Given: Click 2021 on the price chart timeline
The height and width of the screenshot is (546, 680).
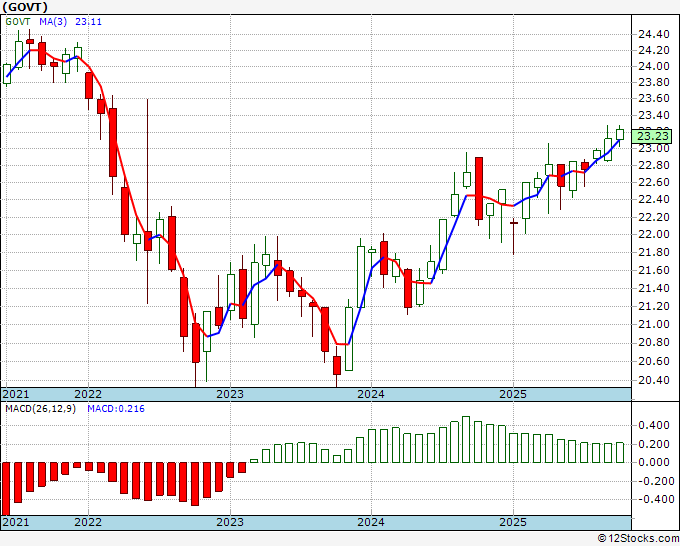Looking at the screenshot, I should (16, 394).
